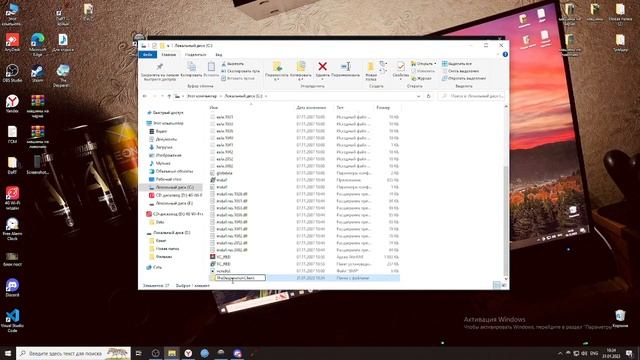Click the Up one level arrow
Screen dimensions: 640x360
pyautogui.click(x=169, y=96)
